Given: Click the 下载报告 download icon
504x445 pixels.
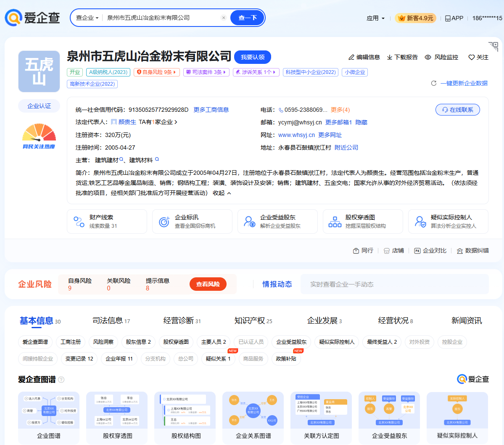Looking at the screenshot, I should click(390, 57).
